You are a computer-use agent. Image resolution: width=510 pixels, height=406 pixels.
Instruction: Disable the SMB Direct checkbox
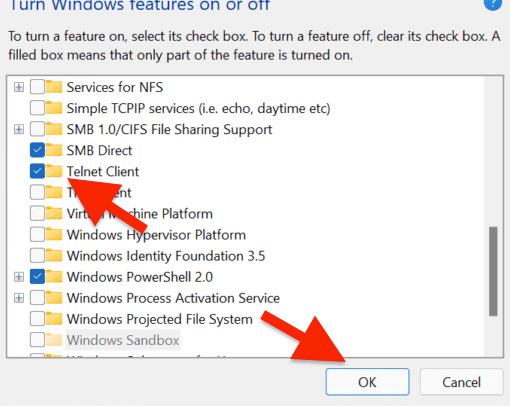point(37,150)
